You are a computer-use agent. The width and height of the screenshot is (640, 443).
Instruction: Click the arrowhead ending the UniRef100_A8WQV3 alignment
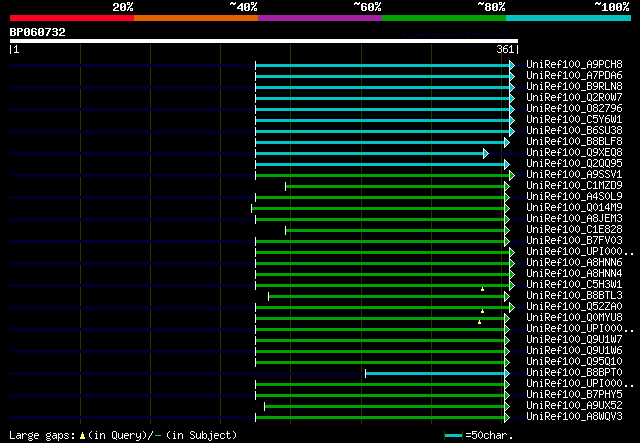click(507, 418)
